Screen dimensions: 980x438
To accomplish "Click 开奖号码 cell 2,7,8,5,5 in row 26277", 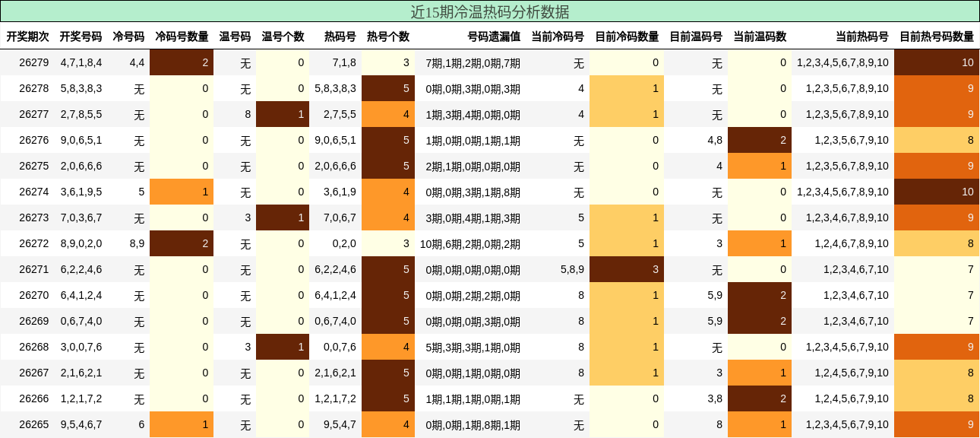I will 81,114.
